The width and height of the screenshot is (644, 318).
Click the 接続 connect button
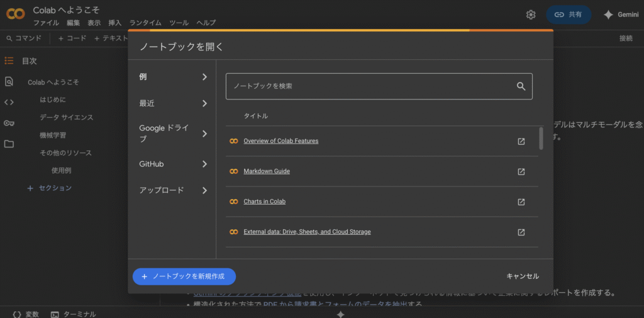626,38
